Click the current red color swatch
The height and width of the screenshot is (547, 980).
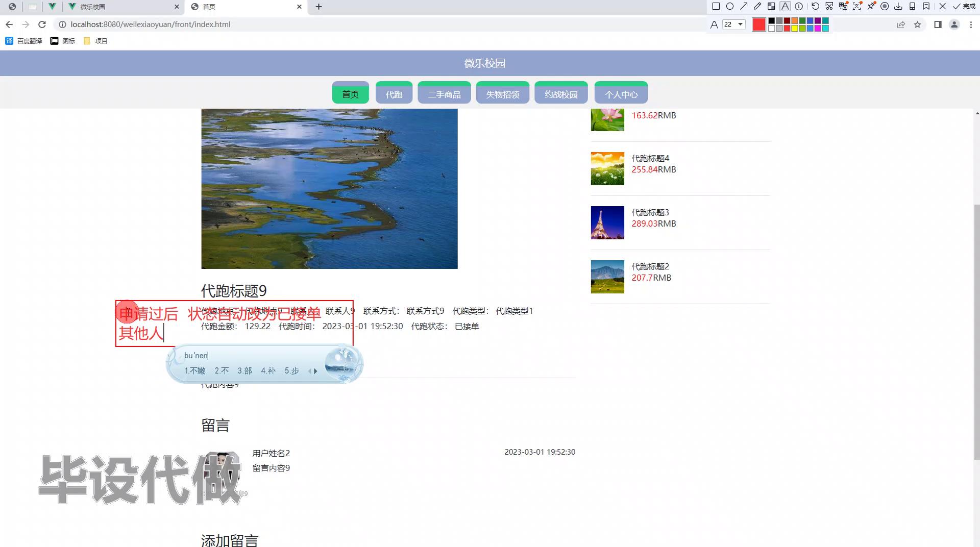click(x=759, y=24)
